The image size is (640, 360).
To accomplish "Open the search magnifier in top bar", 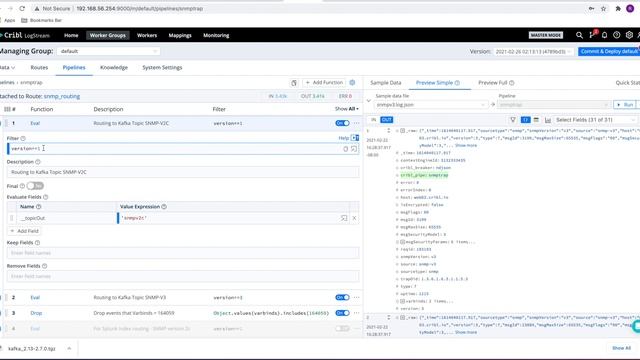I will (x=579, y=35).
